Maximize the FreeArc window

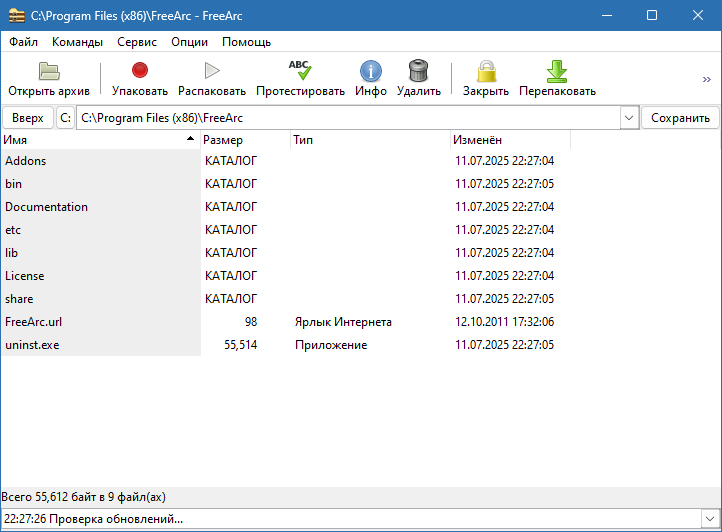point(652,15)
